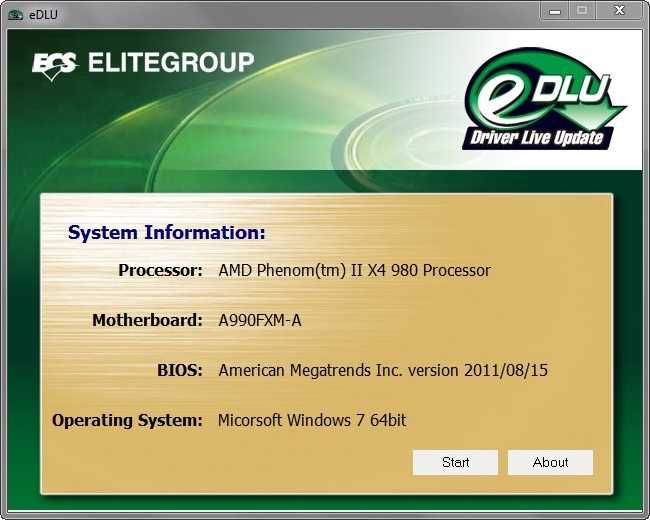Image resolution: width=650 pixels, height=520 pixels.
Task: Maximize the eDLU window
Action: click(582, 10)
